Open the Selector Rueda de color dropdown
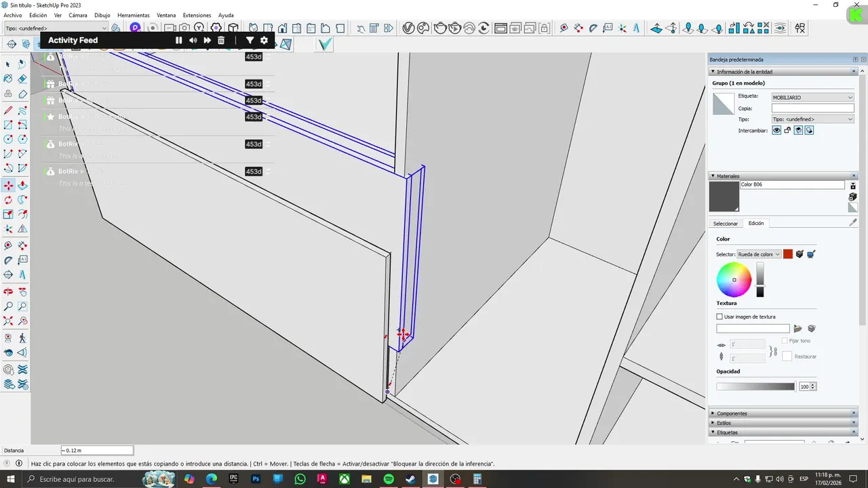The width and height of the screenshot is (868, 488). pos(759,254)
